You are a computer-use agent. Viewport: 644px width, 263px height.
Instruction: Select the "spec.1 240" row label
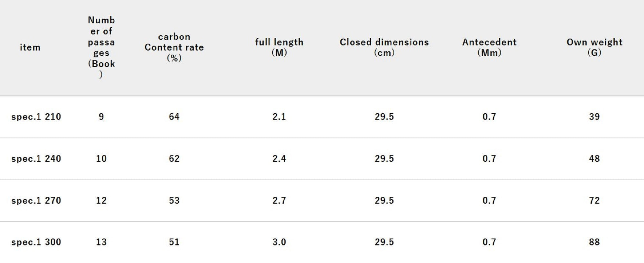[36, 159]
